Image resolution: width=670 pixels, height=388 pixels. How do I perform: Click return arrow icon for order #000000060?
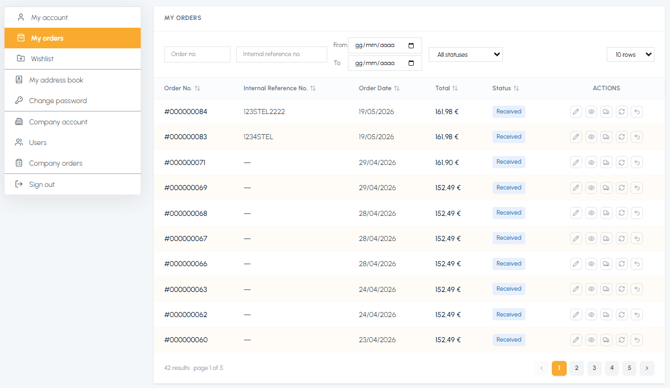(x=637, y=340)
